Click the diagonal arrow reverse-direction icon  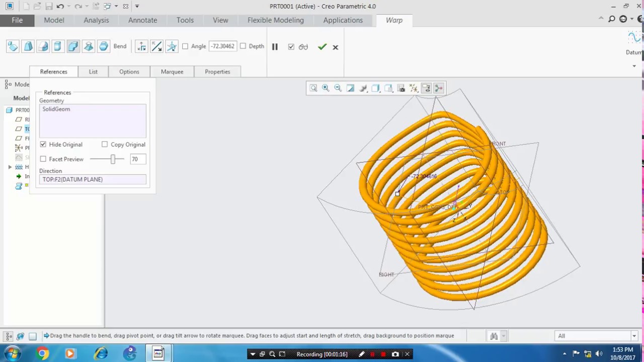pyautogui.click(x=156, y=47)
